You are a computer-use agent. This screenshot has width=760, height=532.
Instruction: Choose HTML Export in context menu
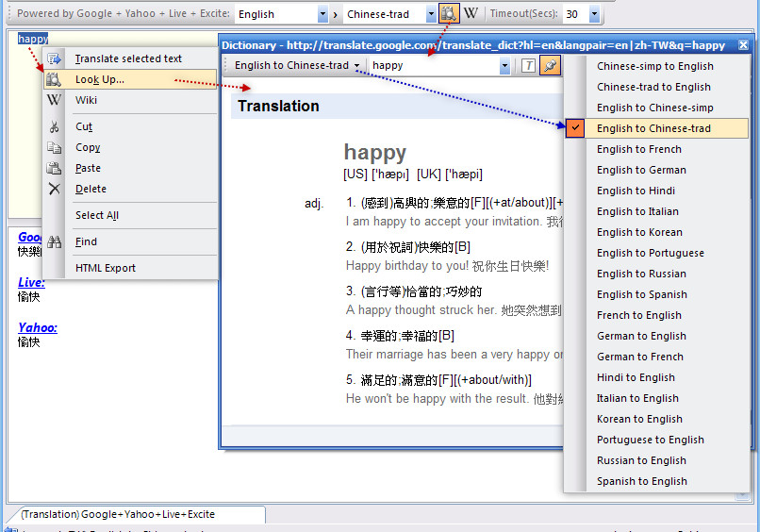point(130,268)
